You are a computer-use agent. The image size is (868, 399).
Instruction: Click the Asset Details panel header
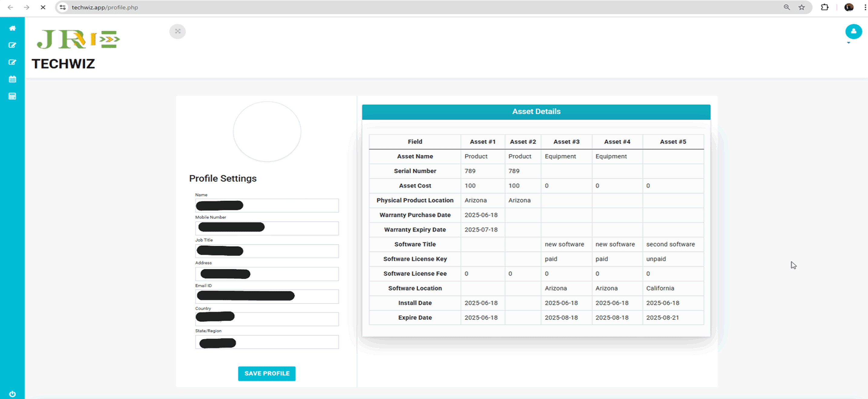[x=536, y=112]
